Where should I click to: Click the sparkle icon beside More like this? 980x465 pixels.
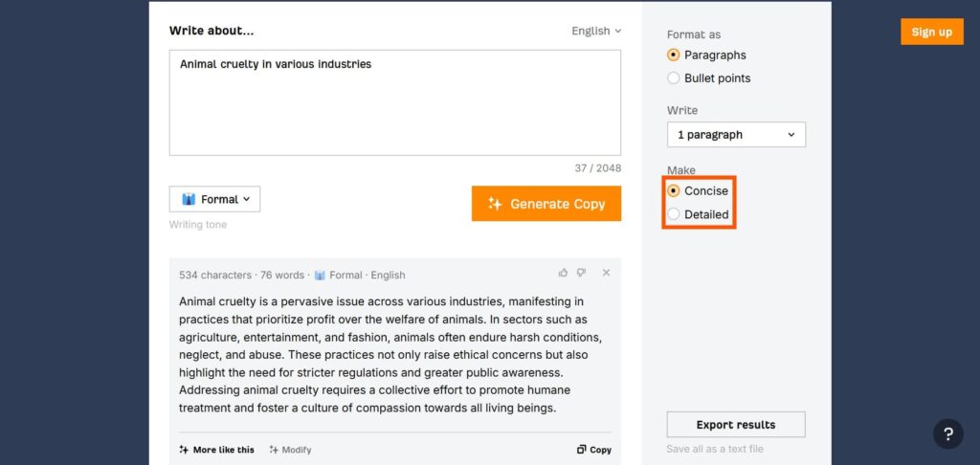[184, 450]
